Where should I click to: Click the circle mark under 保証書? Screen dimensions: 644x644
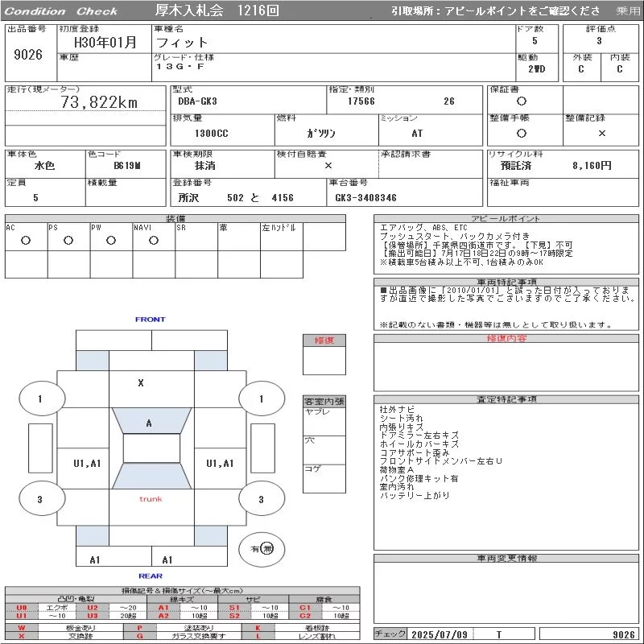click(x=521, y=101)
